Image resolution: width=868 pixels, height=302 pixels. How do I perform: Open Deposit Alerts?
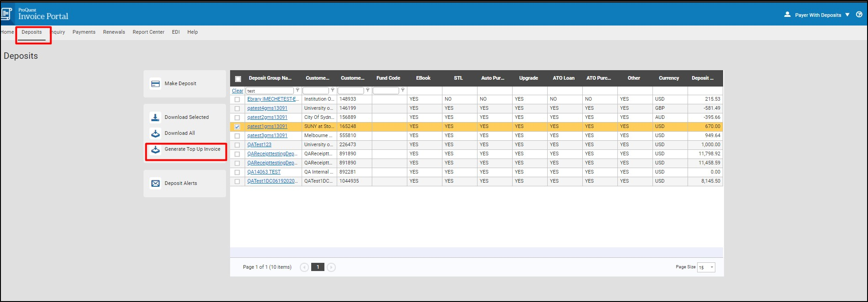click(185, 184)
